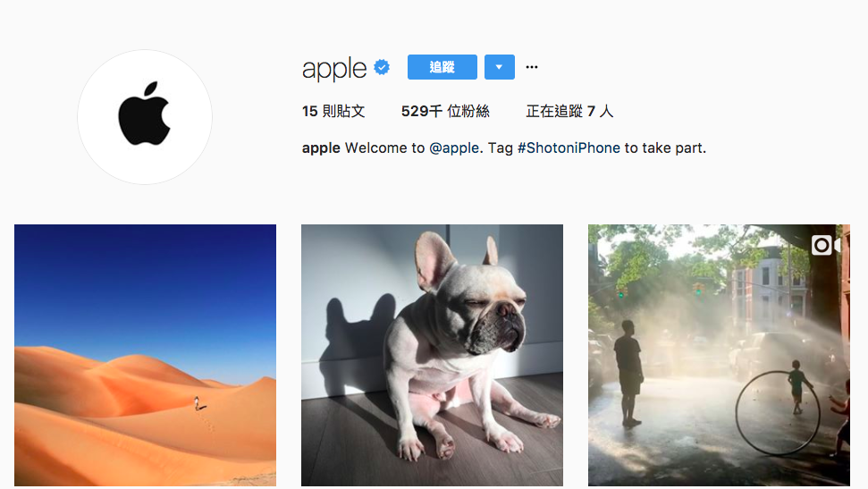The height and width of the screenshot is (489, 868).
Task: Click the tiny hiker on the dunes
Action: point(197,403)
